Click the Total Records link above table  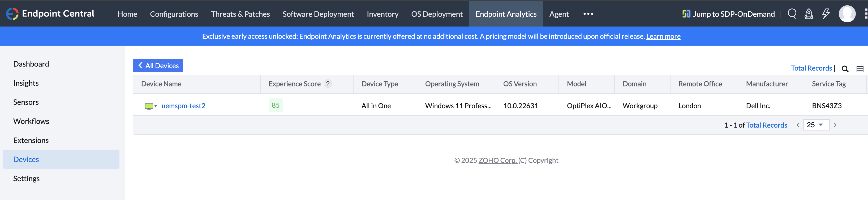(x=811, y=68)
